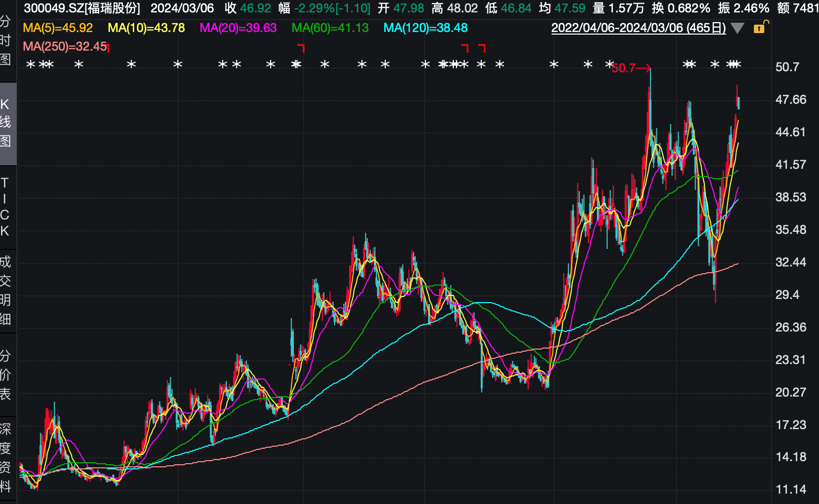Select the K线图 sidebar tab
This screenshot has width=819, height=504.
[x=6, y=123]
